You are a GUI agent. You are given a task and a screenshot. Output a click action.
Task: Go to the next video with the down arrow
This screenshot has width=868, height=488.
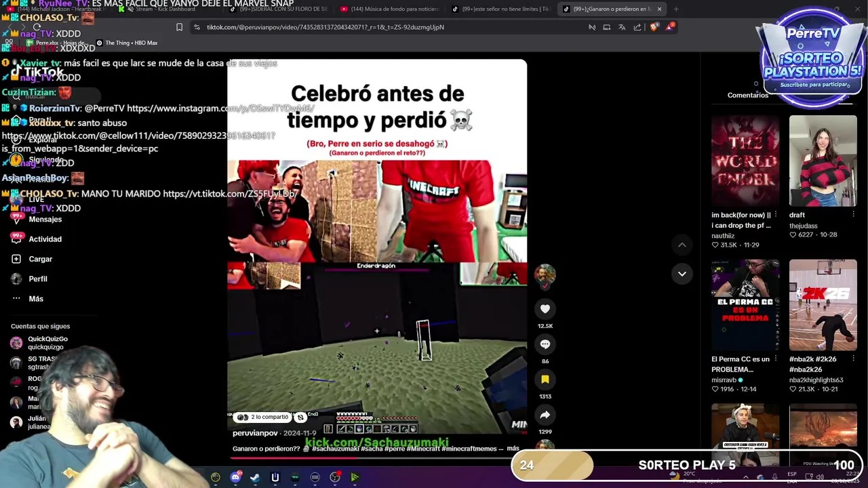pyautogui.click(x=682, y=274)
